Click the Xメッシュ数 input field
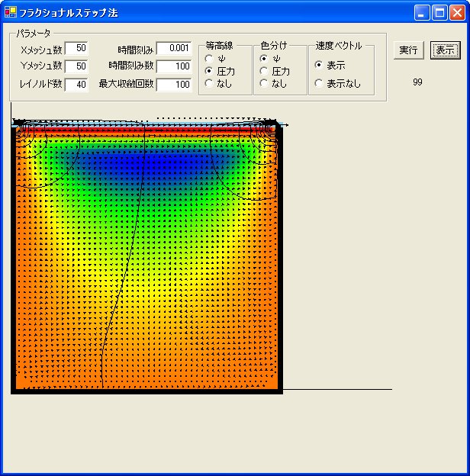The image size is (470, 476). click(76, 48)
